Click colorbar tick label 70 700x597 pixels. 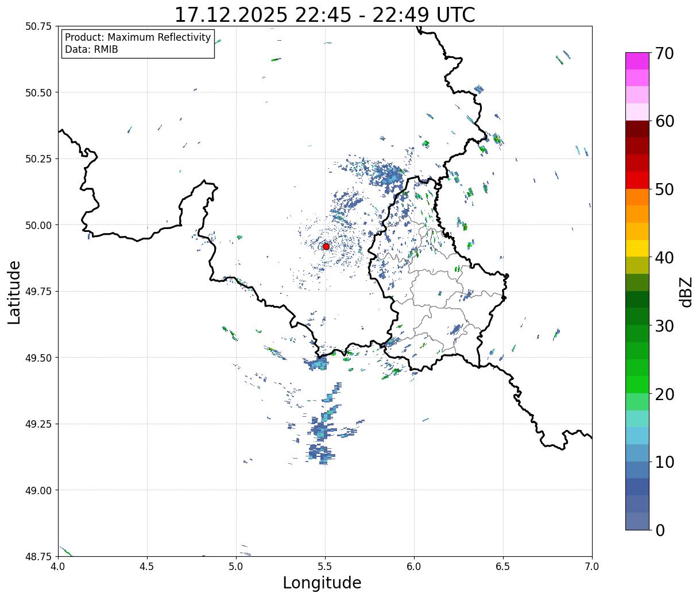pos(664,53)
